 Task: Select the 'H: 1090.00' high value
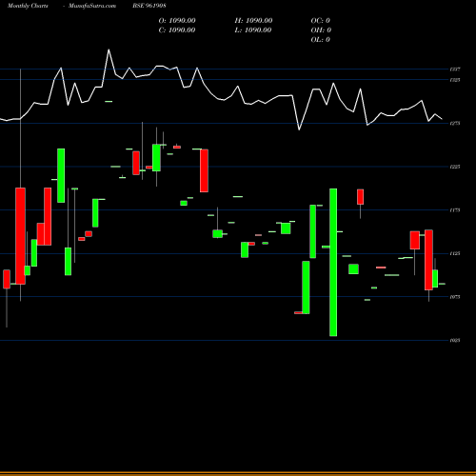point(253,21)
